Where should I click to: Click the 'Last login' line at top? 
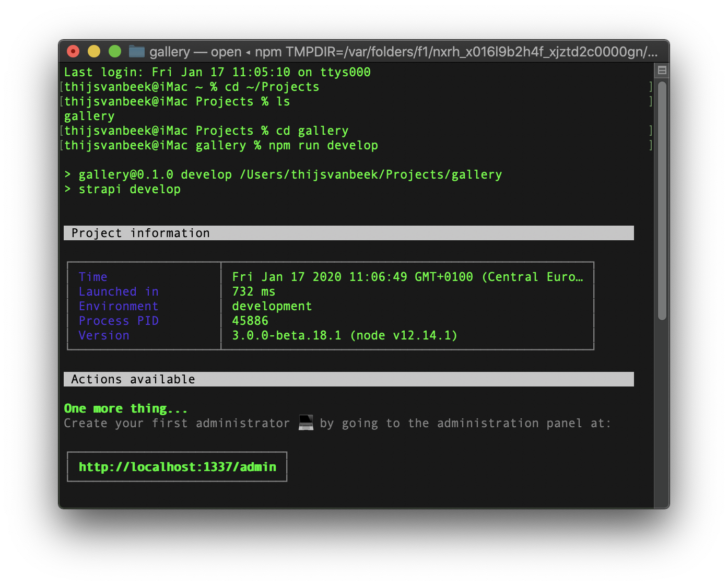pos(217,72)
